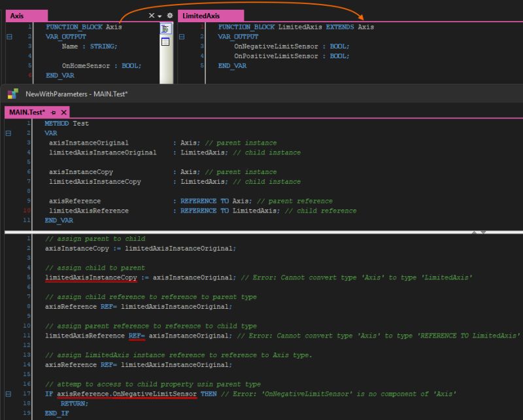Close the Axis editor with the X icon

coord(152,16)
